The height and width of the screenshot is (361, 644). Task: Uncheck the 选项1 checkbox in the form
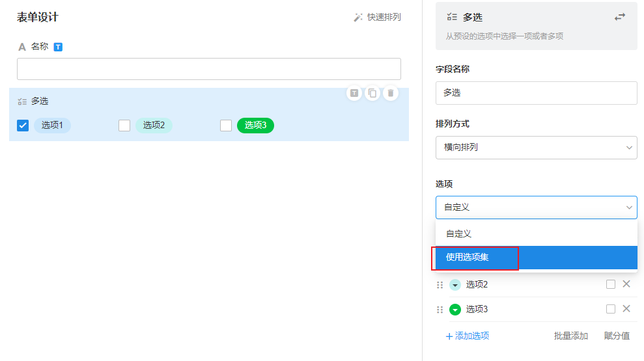point(23,126)
